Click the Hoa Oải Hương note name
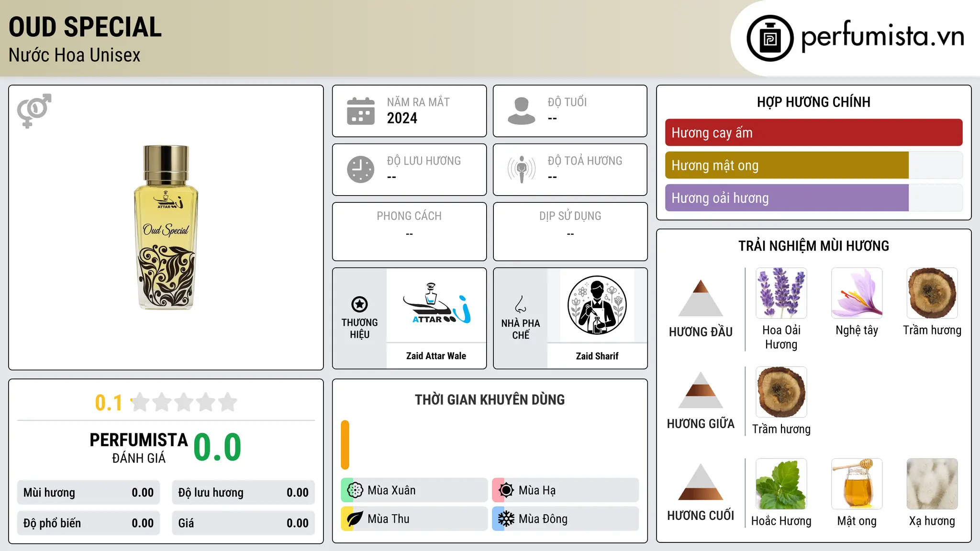 (781, 337)
